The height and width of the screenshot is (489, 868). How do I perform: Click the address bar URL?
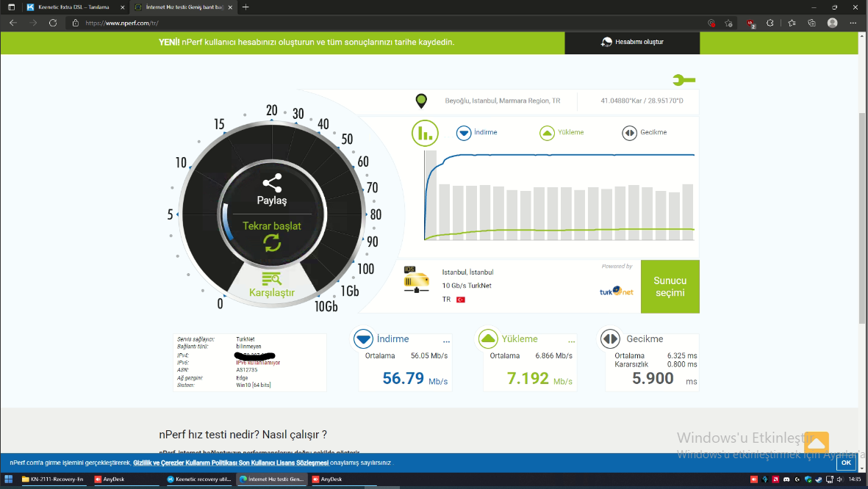[122, 23]
